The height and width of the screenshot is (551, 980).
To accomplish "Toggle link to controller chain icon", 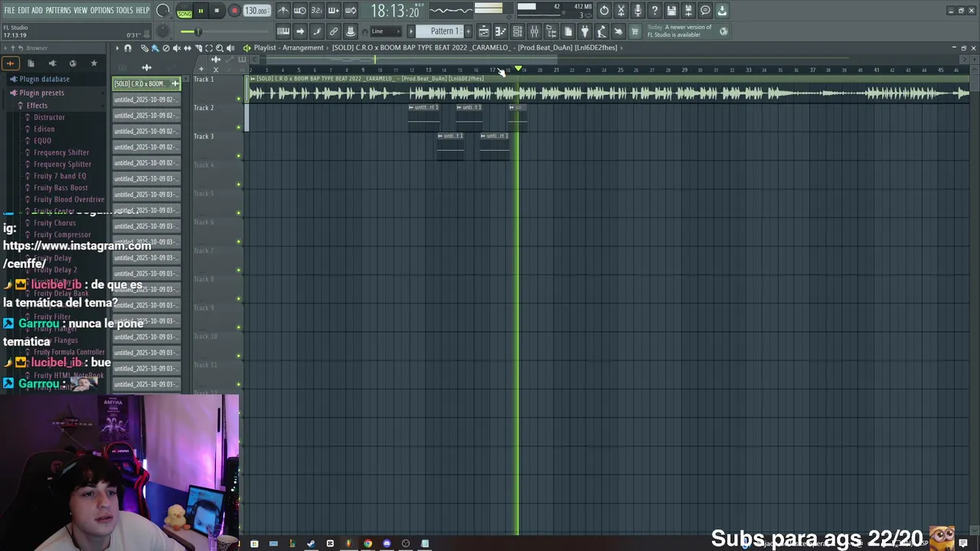I will [x=334, y=31].
